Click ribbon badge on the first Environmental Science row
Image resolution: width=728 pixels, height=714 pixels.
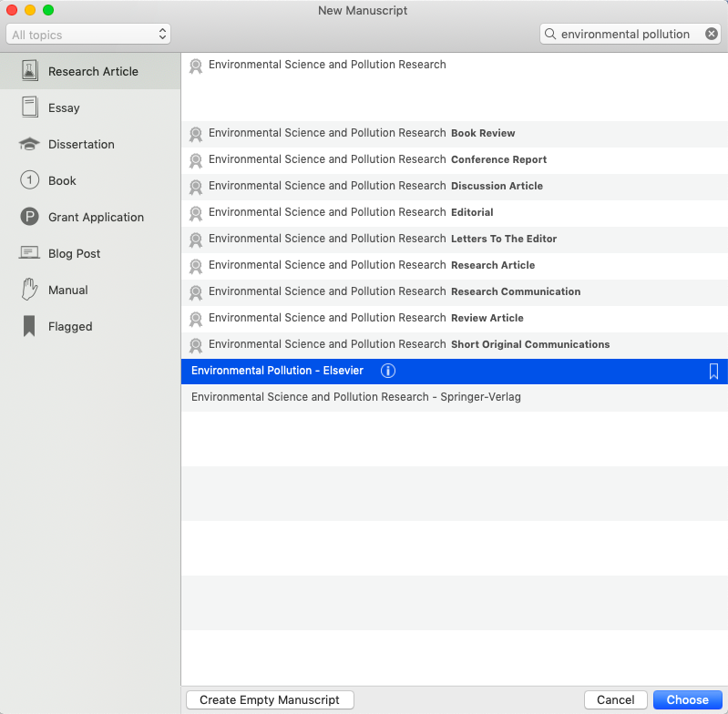pyautogui.click(x=196, y=66)
